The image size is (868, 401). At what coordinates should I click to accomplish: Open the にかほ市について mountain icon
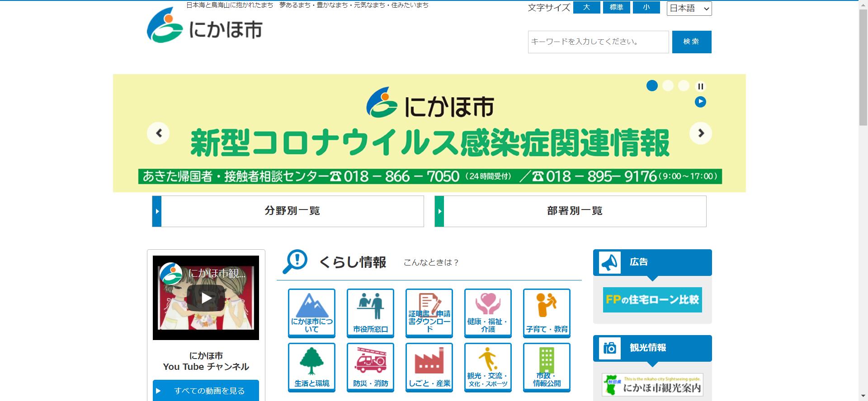pos(311,313)
